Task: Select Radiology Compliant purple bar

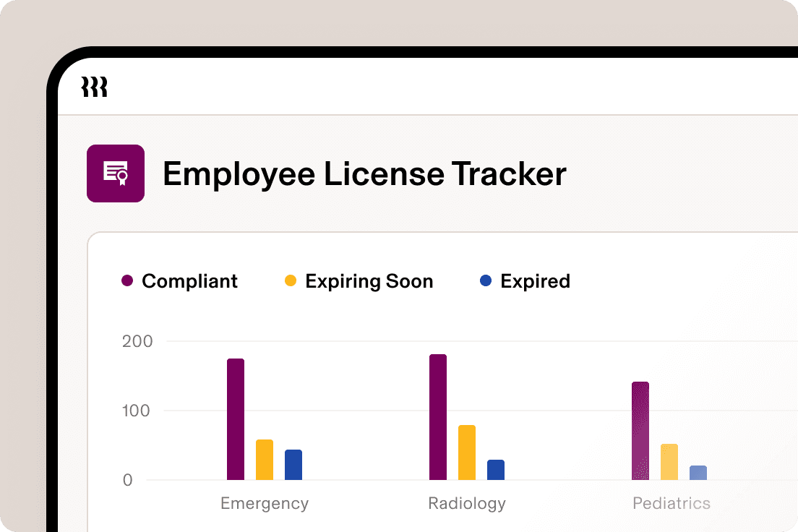Action: (x=438, y=417)
